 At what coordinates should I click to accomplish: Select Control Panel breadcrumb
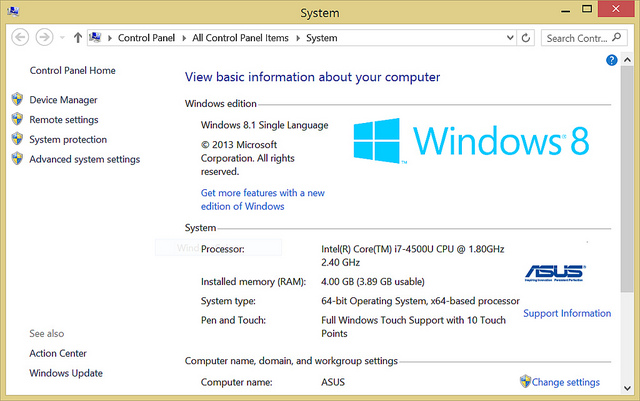[x=146, y=38]
